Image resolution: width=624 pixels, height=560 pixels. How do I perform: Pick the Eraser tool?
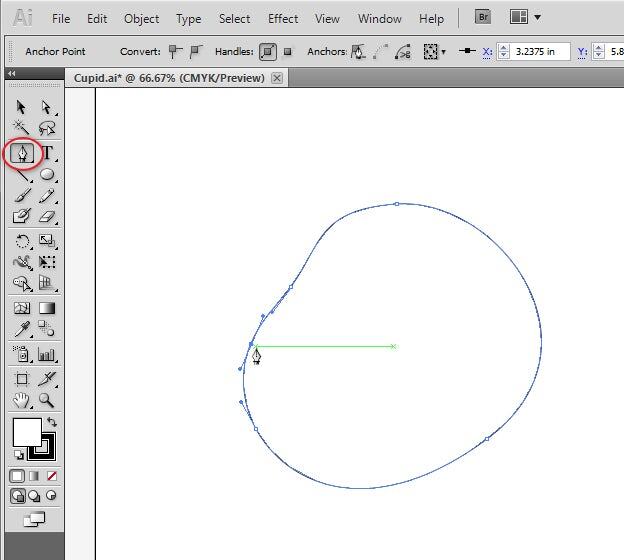[47, 216]
